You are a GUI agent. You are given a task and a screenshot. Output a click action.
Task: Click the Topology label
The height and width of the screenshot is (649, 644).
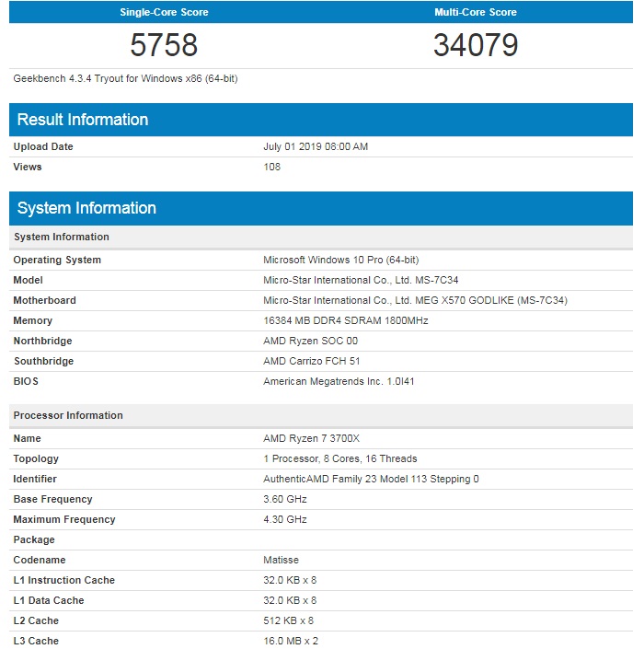click(36, 458)
